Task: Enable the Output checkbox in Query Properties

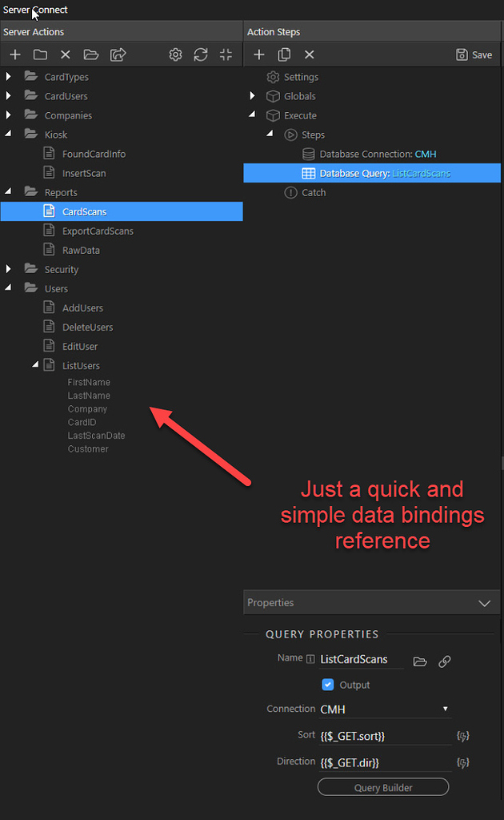Action: click(x=327, y=685)
